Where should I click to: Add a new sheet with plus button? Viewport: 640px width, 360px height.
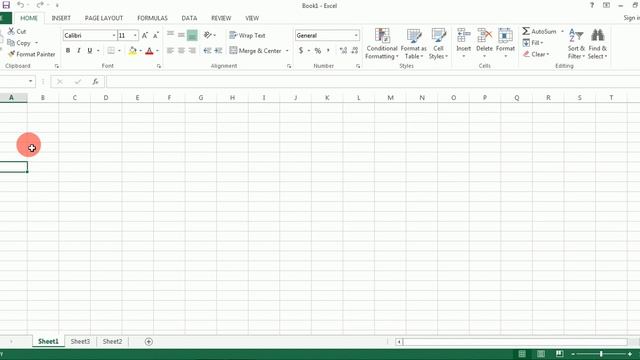click(x=149, y=342)
